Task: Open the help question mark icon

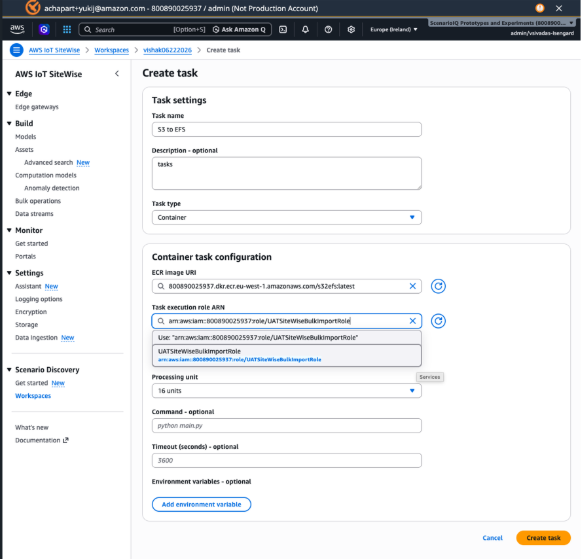Action: pos(328,29)
